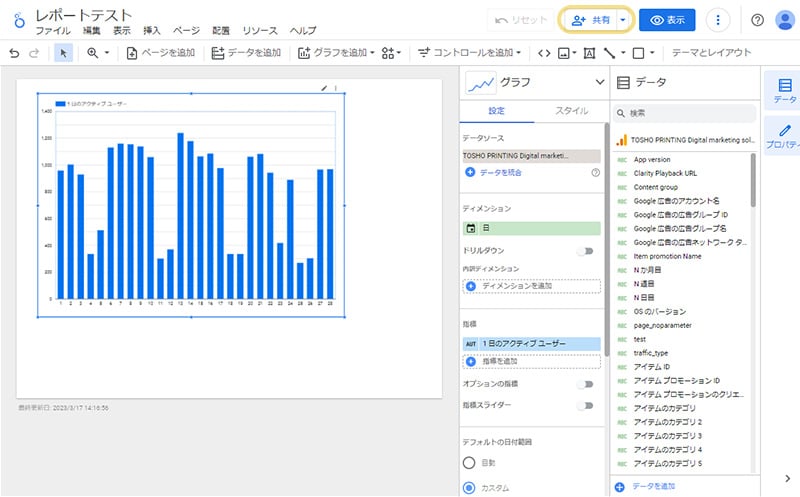Open the 共有 dropdown arrow

tap(623, 20)
